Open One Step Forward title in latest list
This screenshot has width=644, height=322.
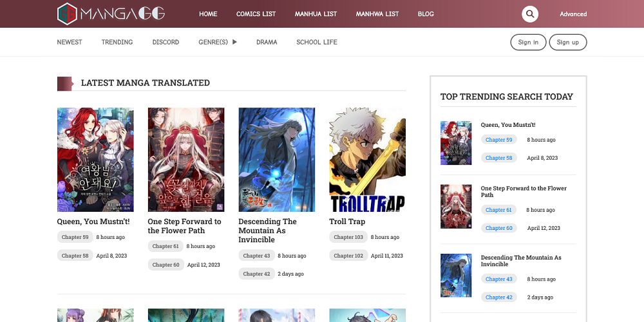184,226
